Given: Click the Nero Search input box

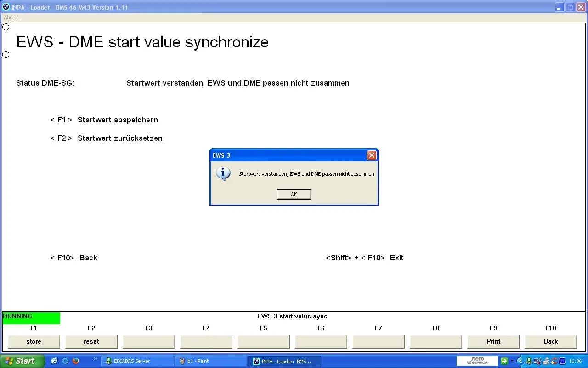Looking at the screenshot, I should pyautogui.click(x=477, y=361).
